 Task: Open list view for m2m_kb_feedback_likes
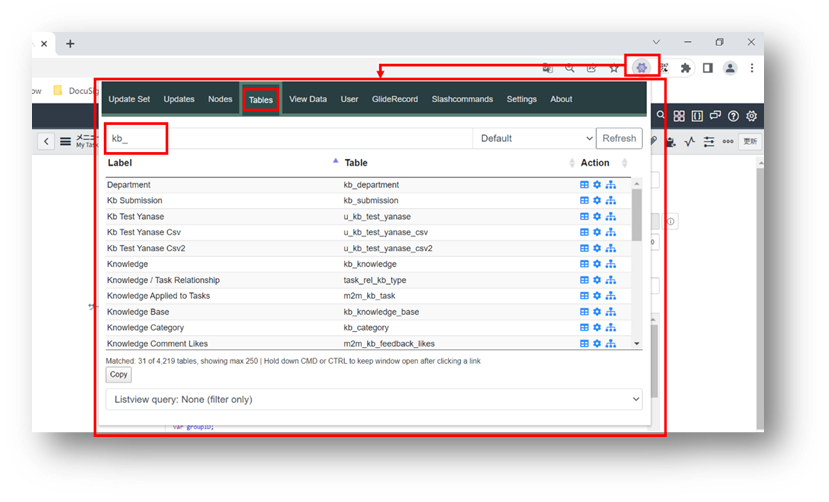584,343
